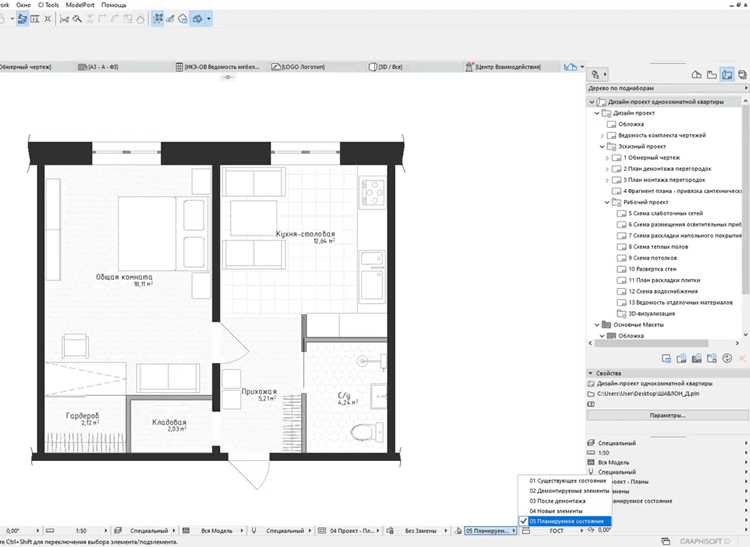Click the table-shaped toolbar icon before the X icon

[x=34, y=19]
